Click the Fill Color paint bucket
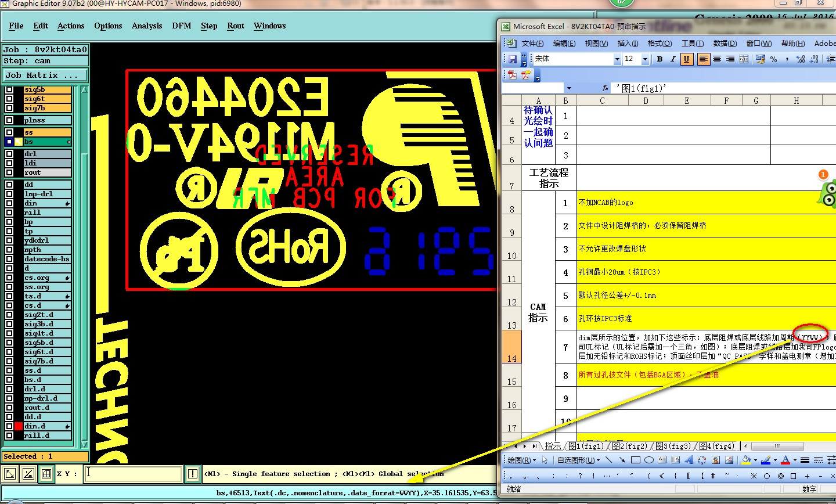 (x=745, y=460)
